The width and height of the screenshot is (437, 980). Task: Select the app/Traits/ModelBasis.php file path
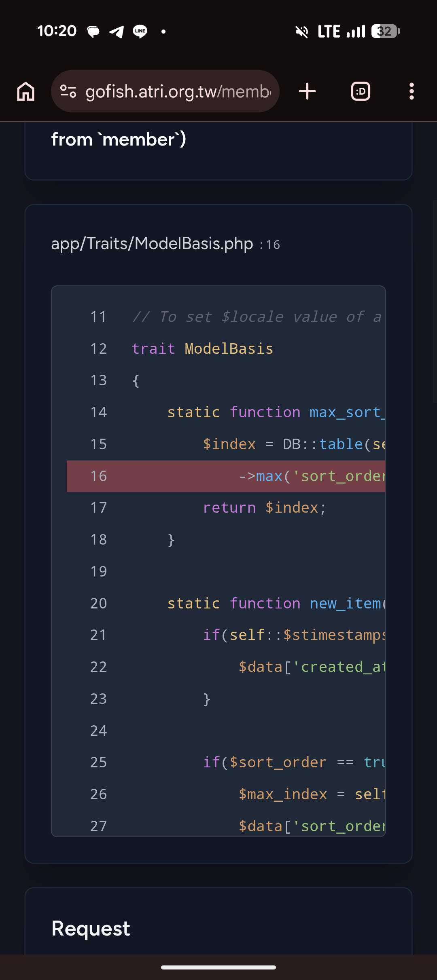pyautogui.click(x=152, y=244)
